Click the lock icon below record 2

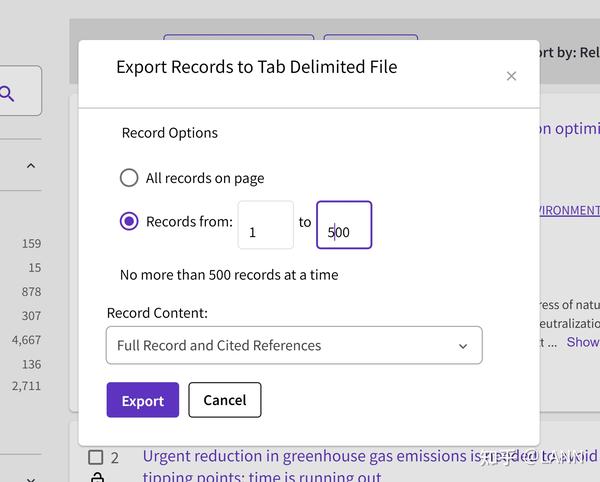tap(96, 478)
